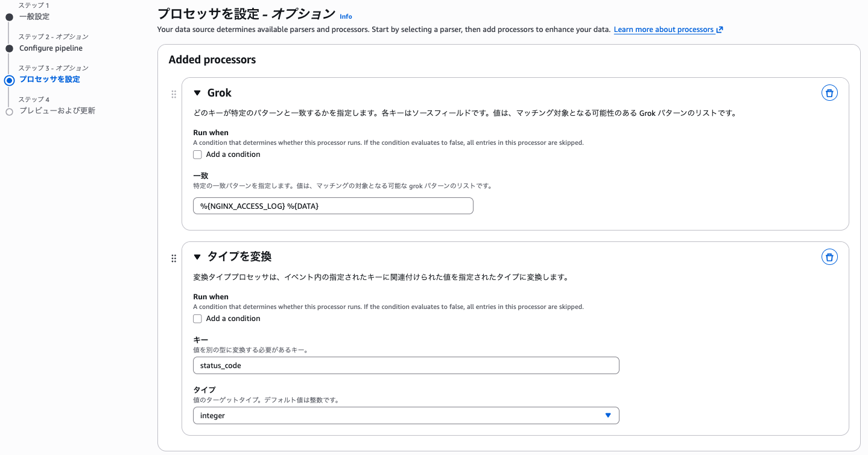Screen dimensions: 868x455
Task: Click the drag handle next to タイプを変換
Action: click(174, 258)
